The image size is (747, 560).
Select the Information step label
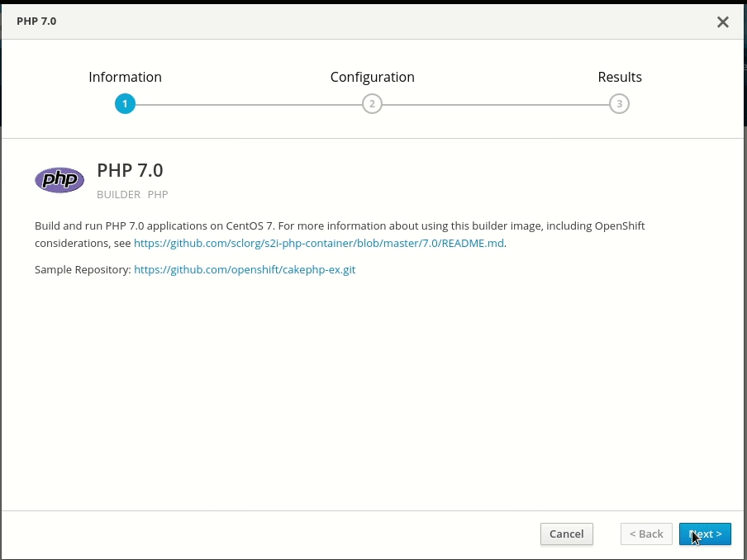(x=125, y=77)
